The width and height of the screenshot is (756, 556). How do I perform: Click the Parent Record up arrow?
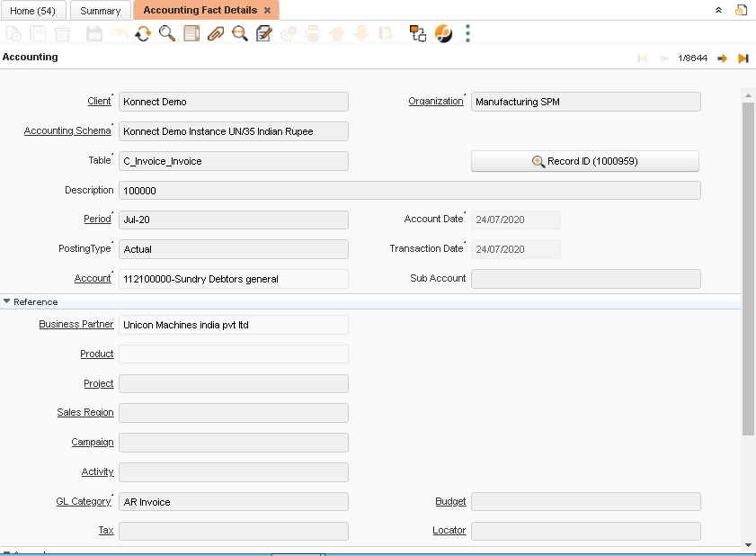pos(337,34)
